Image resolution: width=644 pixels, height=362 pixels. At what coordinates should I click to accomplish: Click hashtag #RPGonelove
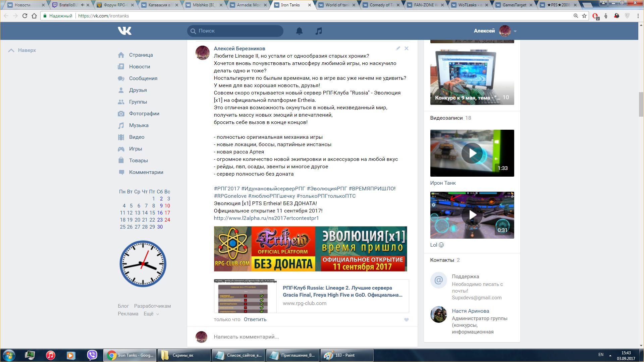pos(230,196)
